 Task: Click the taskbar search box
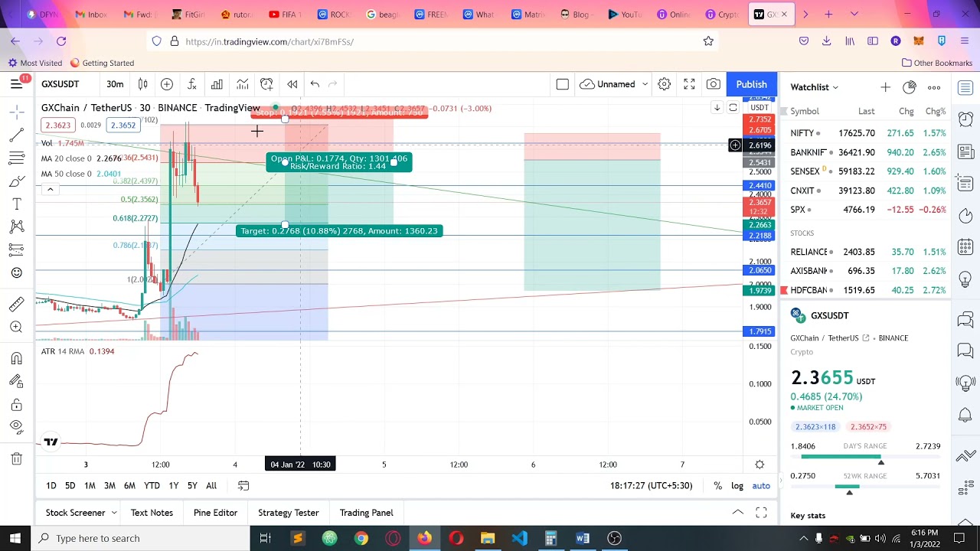[x=142, y=539]
